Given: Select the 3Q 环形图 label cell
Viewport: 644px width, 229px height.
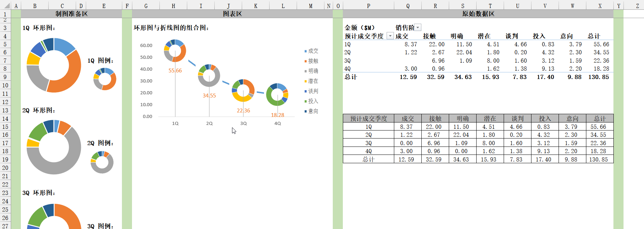Looking at the screenshot, I should pyautogui.click(x=39, y=193).
